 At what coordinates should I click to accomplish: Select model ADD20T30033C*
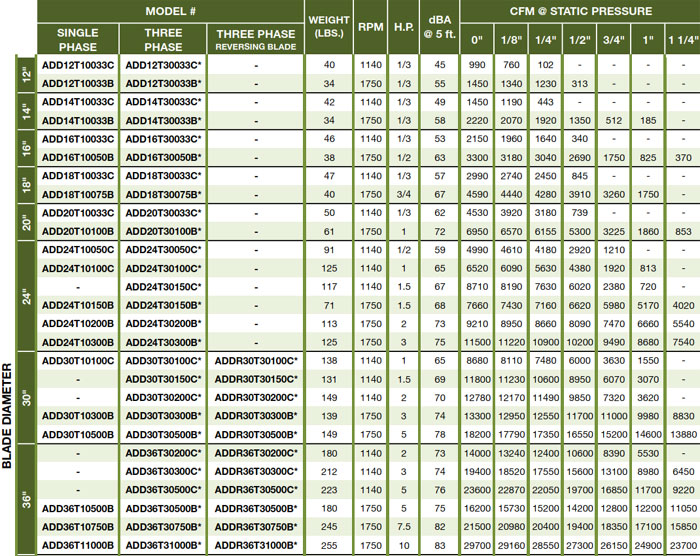point(163,213)
